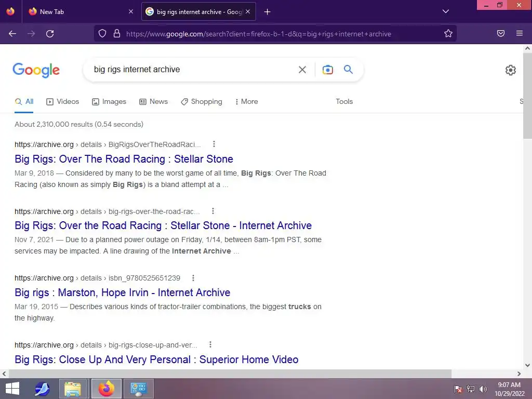
Task: Open the list all tabs dropdown arrow
Action: (x=446, y=11)
